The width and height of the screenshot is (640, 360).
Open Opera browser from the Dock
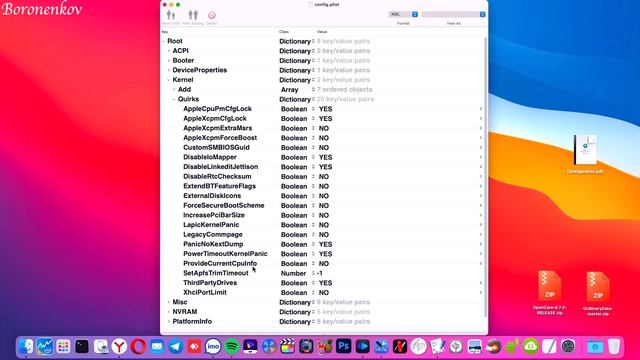(x=138, y=347)
